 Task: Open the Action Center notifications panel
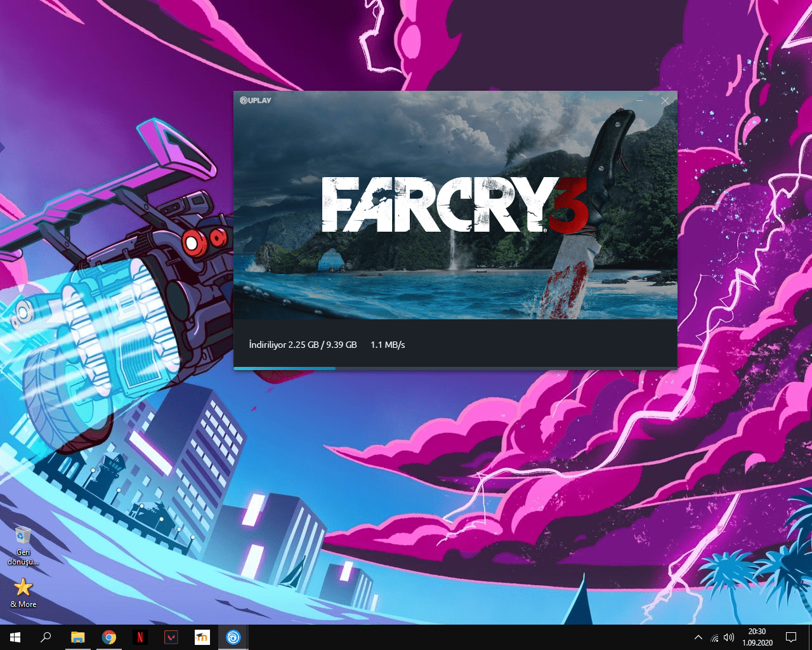(791, 637)
